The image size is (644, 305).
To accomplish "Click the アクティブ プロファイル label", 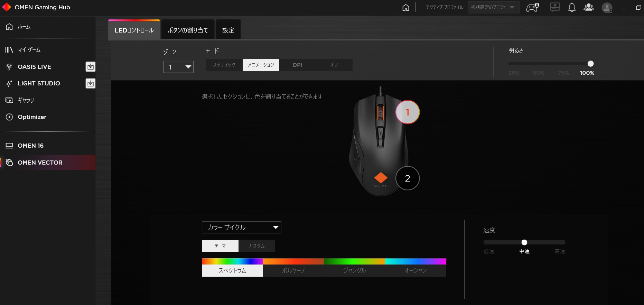I will pyautogui.click(x=445, y=7).
